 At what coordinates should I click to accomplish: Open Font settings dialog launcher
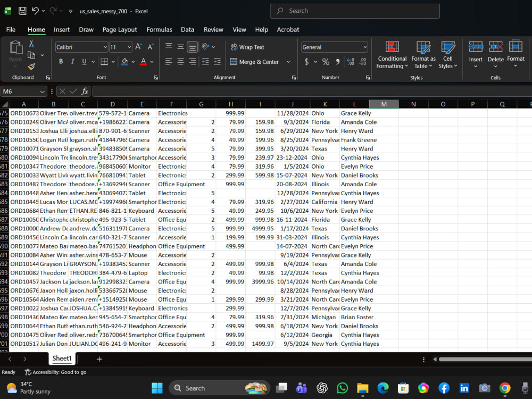(156, 78)
